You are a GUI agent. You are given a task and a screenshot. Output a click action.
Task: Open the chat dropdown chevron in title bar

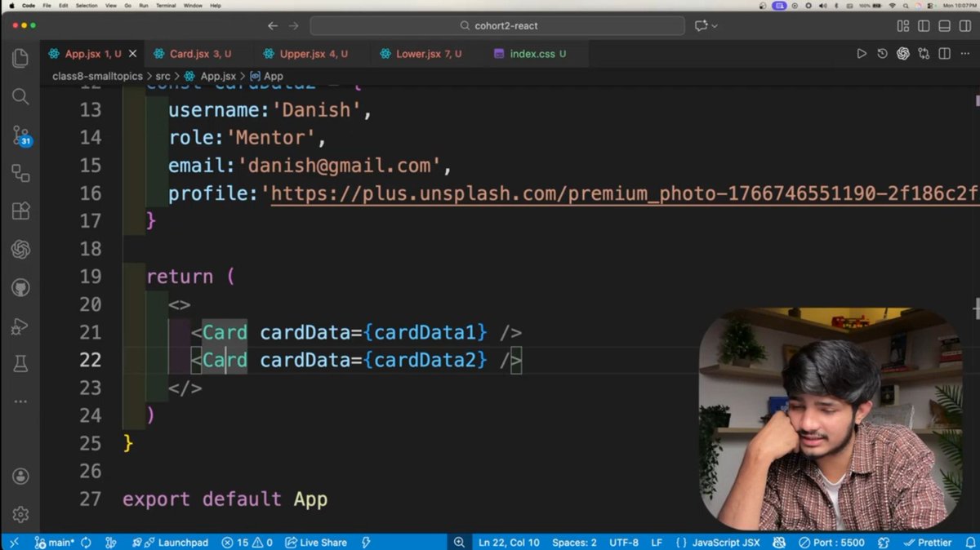pyautogui.click(x=715, y=26)
